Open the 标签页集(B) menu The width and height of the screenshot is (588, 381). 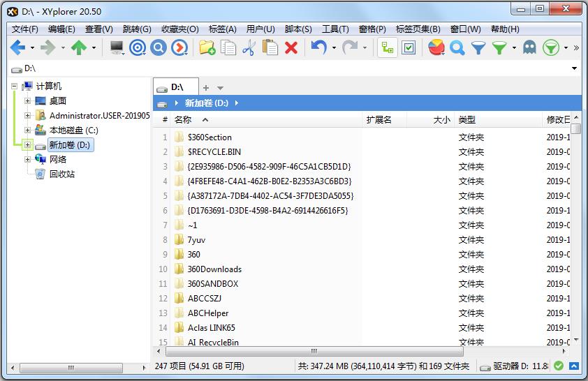(x=418, y=29)
